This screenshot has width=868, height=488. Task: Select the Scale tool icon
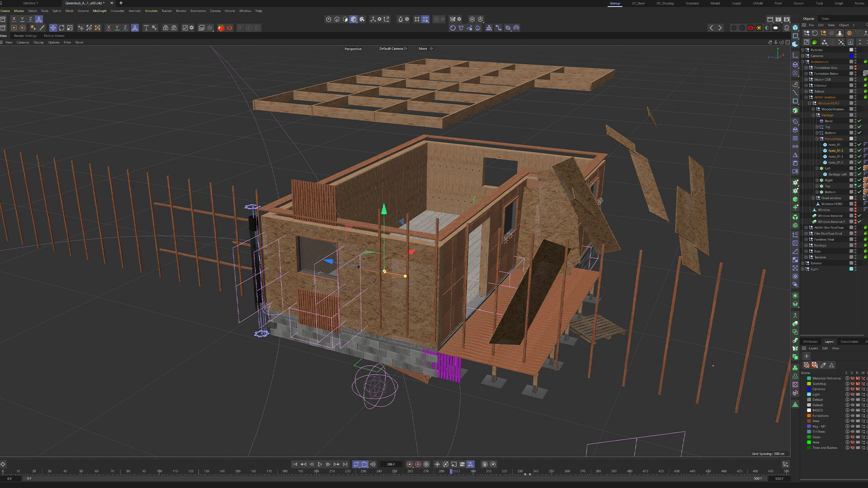point(70,28)
